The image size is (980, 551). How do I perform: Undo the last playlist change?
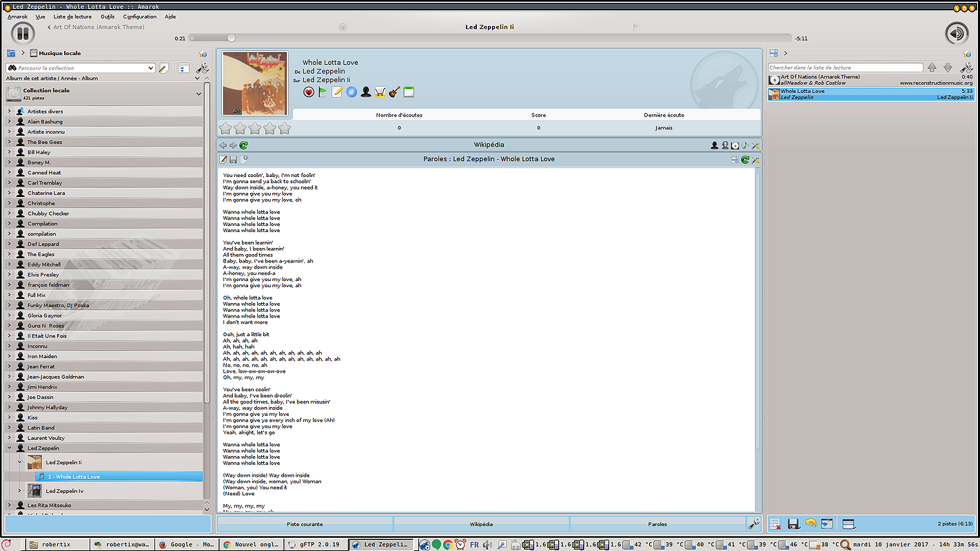point(810,523)
